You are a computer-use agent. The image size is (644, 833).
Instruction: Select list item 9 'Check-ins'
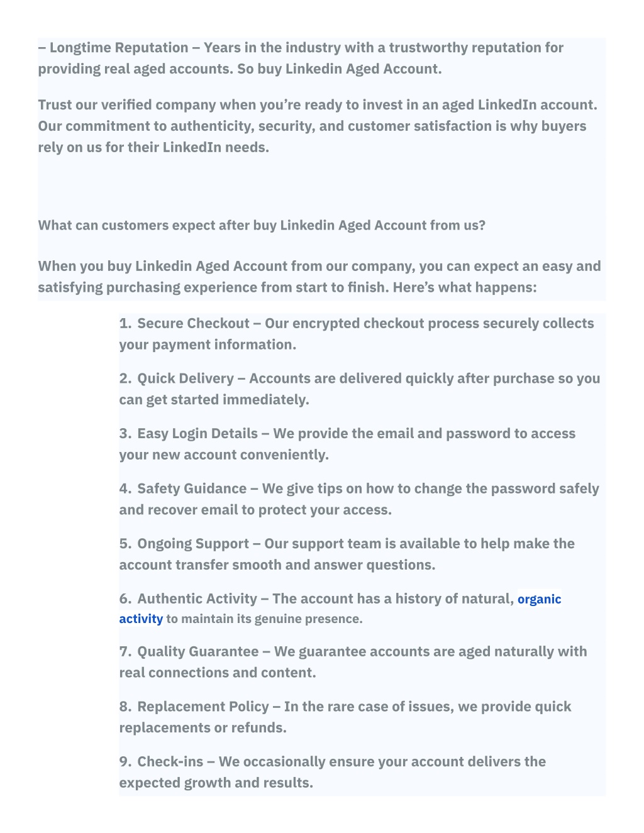tap(332, 772)
